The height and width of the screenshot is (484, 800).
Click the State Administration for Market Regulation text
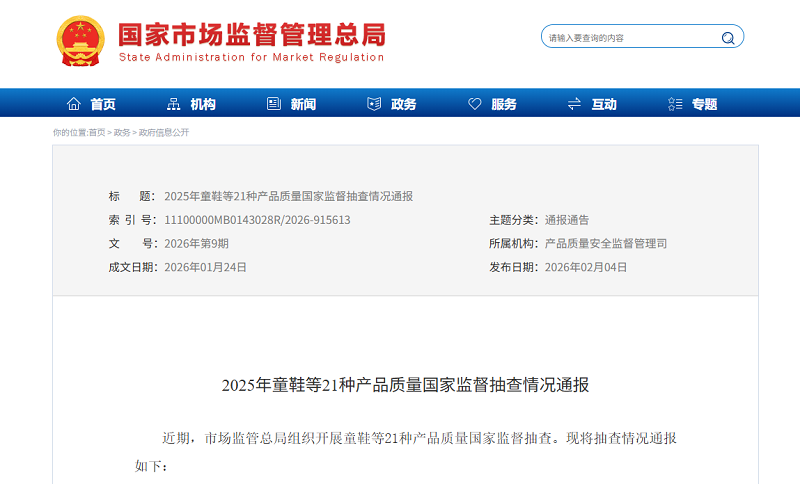tap(252, 57)
